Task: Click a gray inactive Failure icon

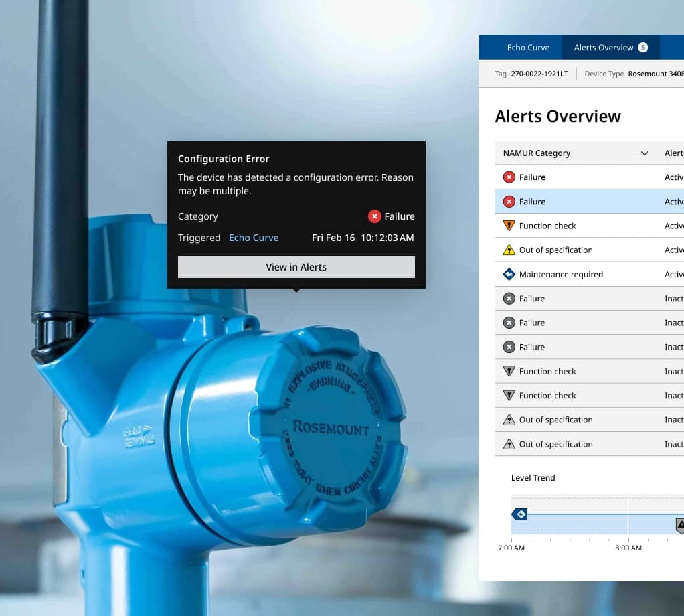Action: pos(509,298)
